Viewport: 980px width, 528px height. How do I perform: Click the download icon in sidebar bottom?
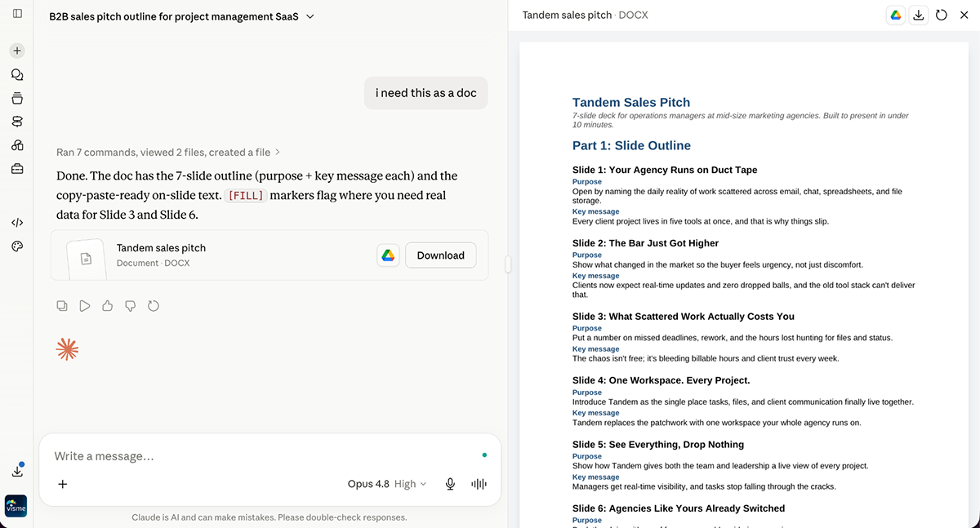pos(17,471)
